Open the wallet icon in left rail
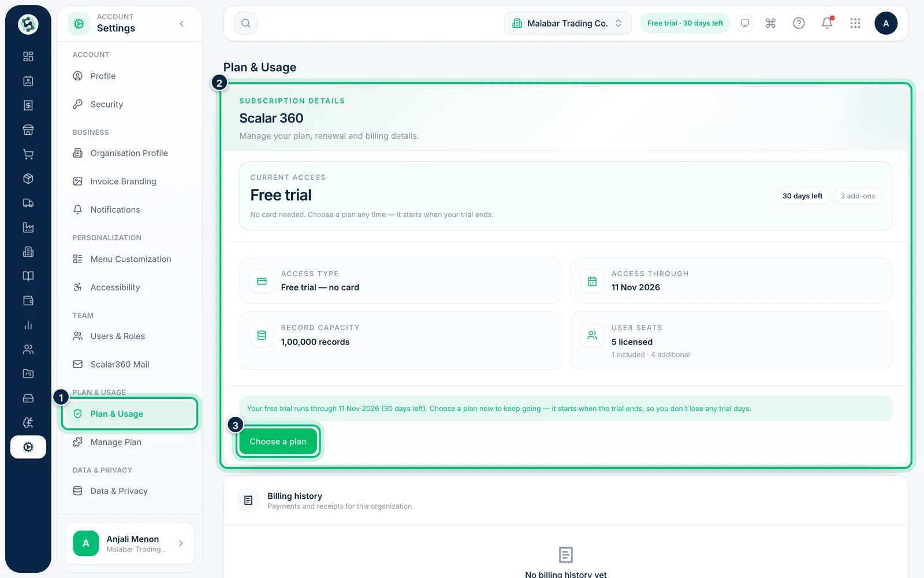The height and width of the screenshot is (578, 924). (28, 301)
